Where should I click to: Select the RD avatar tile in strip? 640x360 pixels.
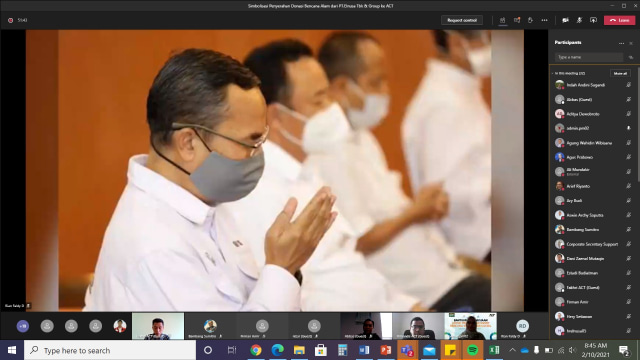pyautogui.click(x=522, y=326)
